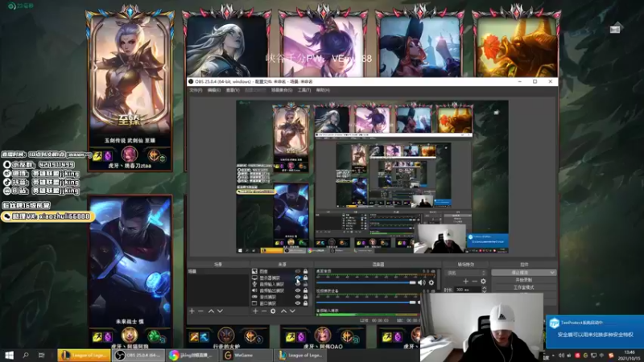Open dropdown arrow on 停止推流 button

point(552,273)
